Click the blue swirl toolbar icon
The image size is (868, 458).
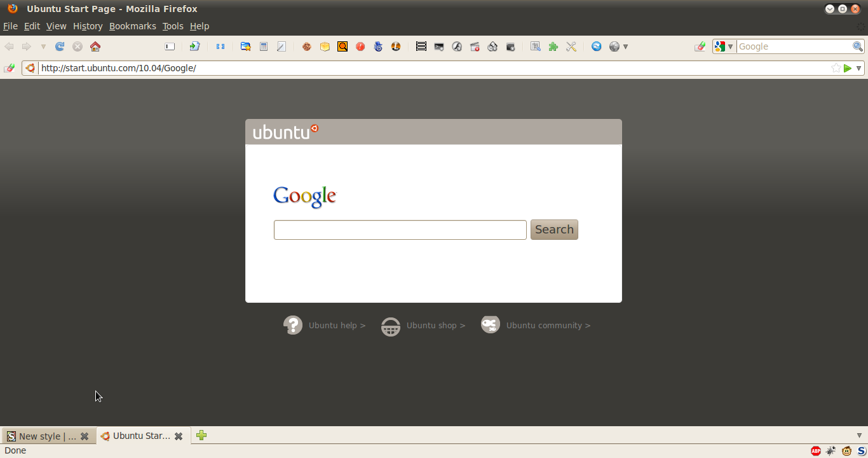pyautogui.click(x=378, y=46)
